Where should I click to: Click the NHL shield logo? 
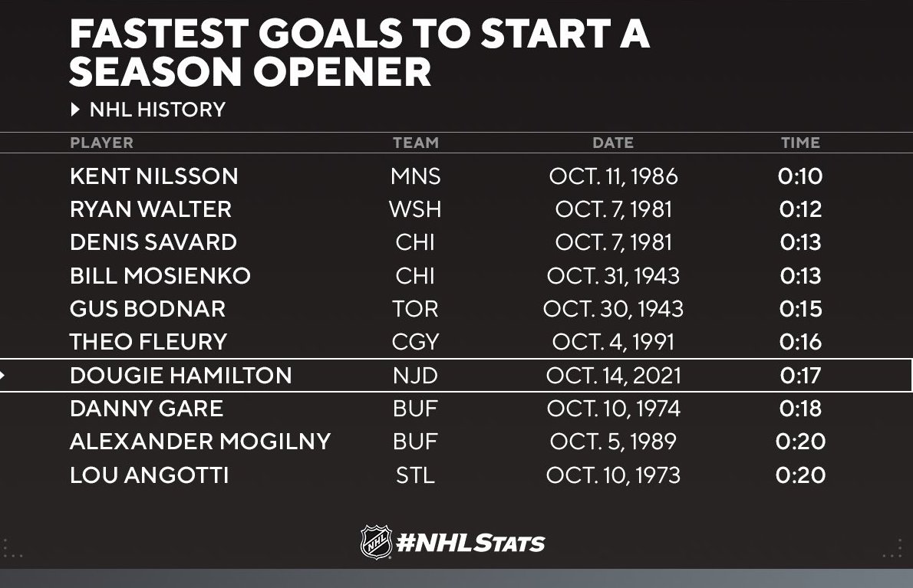[x=376, y=542]
